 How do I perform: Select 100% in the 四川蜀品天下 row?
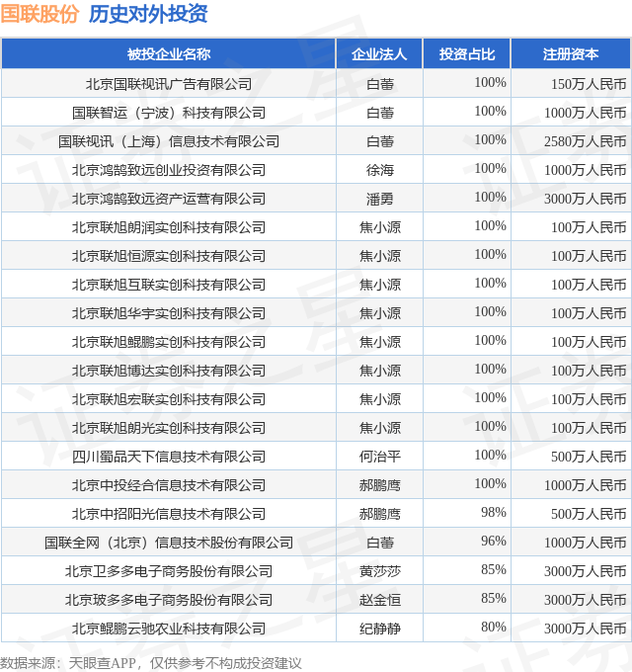490,455
